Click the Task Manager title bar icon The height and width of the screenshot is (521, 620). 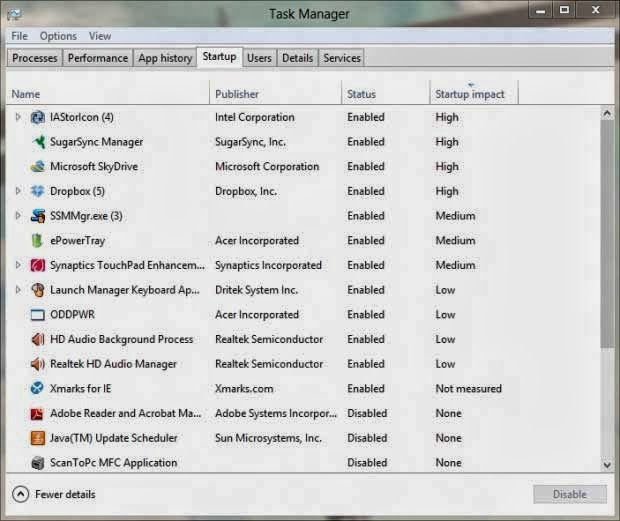click(x=15, y=14)
